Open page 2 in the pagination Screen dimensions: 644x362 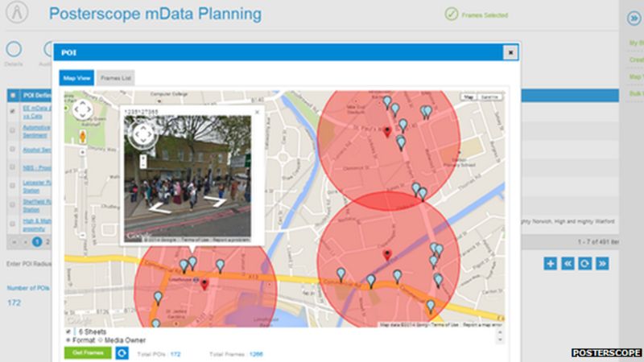[x=47, y=242]
